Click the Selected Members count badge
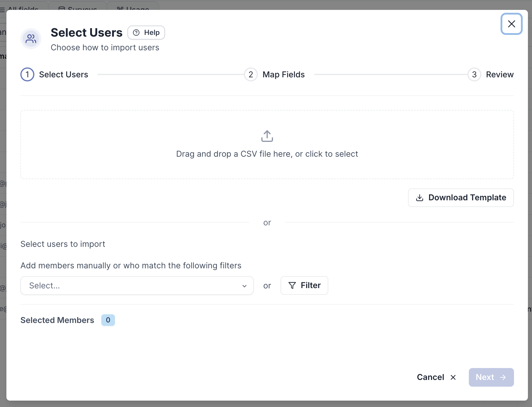This screenshot has height=407, width=532. 108,320
